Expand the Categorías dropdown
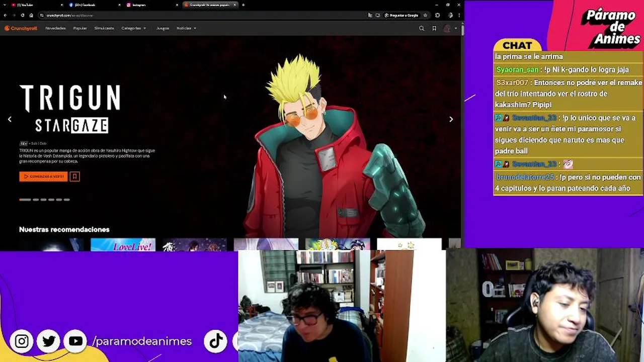Viewport: 644px width, 362px height. click(x=134, y=28)
